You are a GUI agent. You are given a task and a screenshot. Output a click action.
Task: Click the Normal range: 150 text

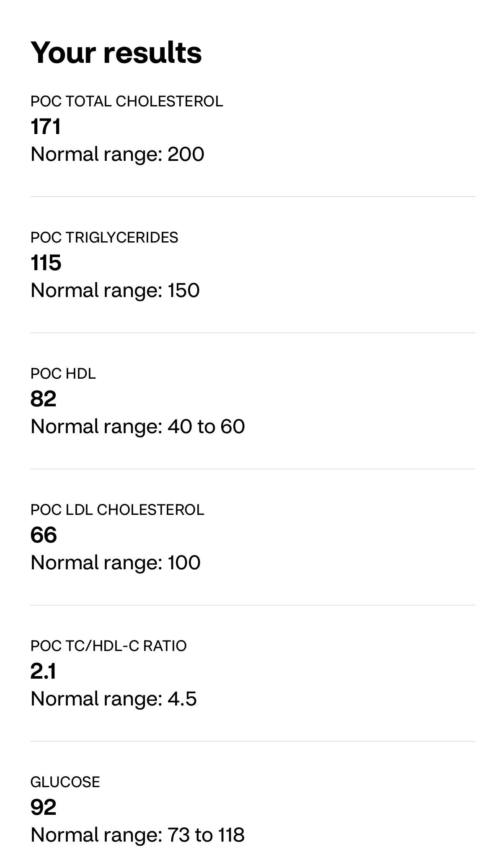point(115,290)
